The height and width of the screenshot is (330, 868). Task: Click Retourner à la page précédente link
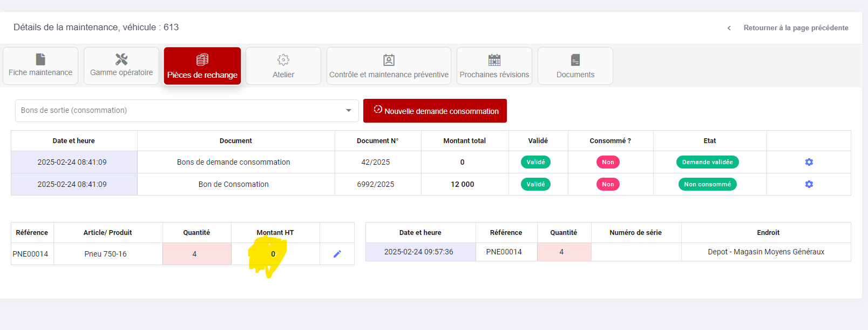click(x=796, y=28)
